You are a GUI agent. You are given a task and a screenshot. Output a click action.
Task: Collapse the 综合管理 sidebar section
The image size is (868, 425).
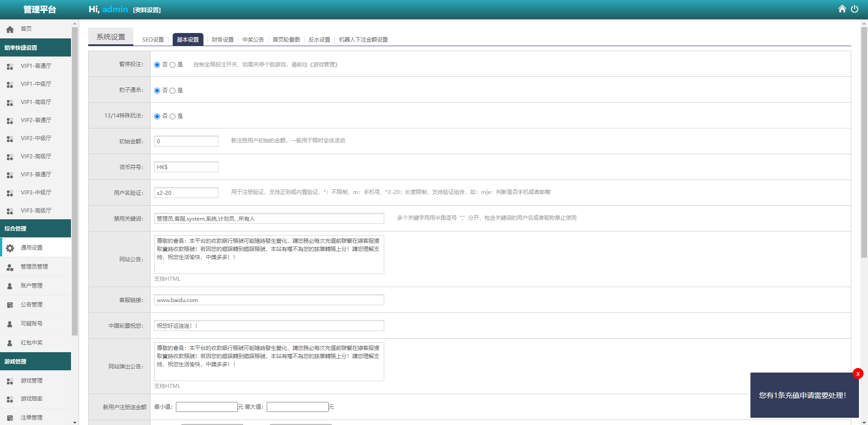click(35, 228)
